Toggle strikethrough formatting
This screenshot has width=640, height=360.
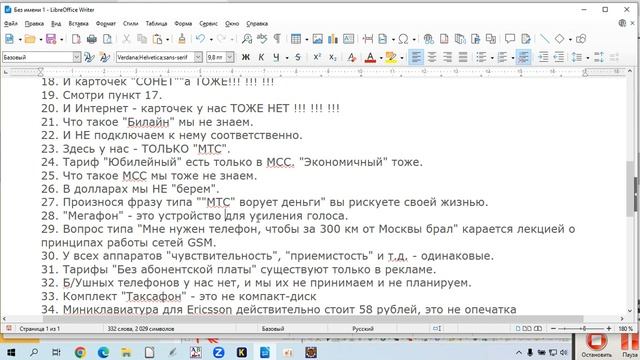[x=298, y=58]
